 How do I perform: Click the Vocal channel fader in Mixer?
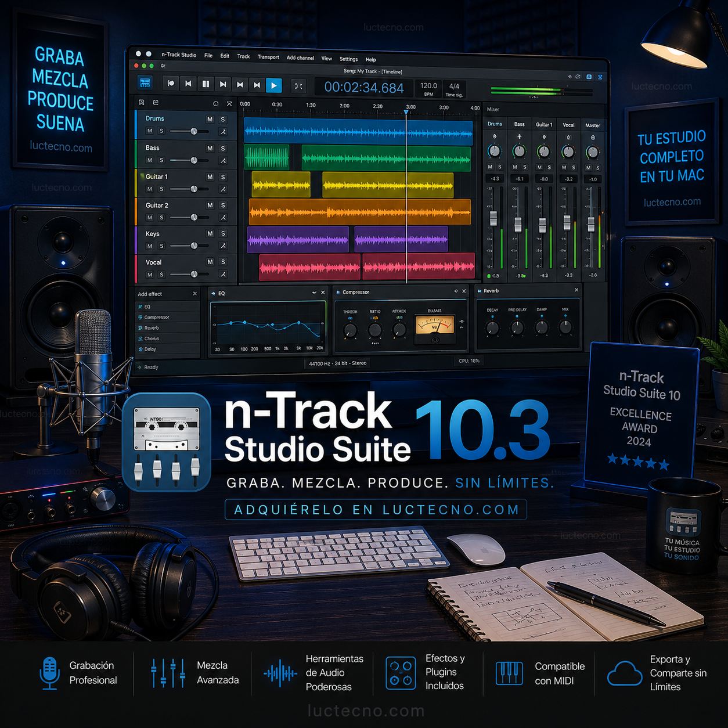(x=567, y=222)
